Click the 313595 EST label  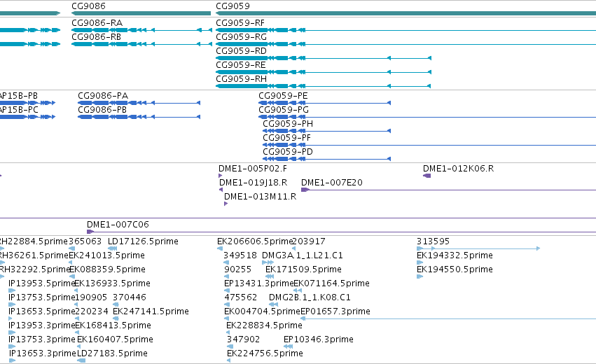pos(433,241)
